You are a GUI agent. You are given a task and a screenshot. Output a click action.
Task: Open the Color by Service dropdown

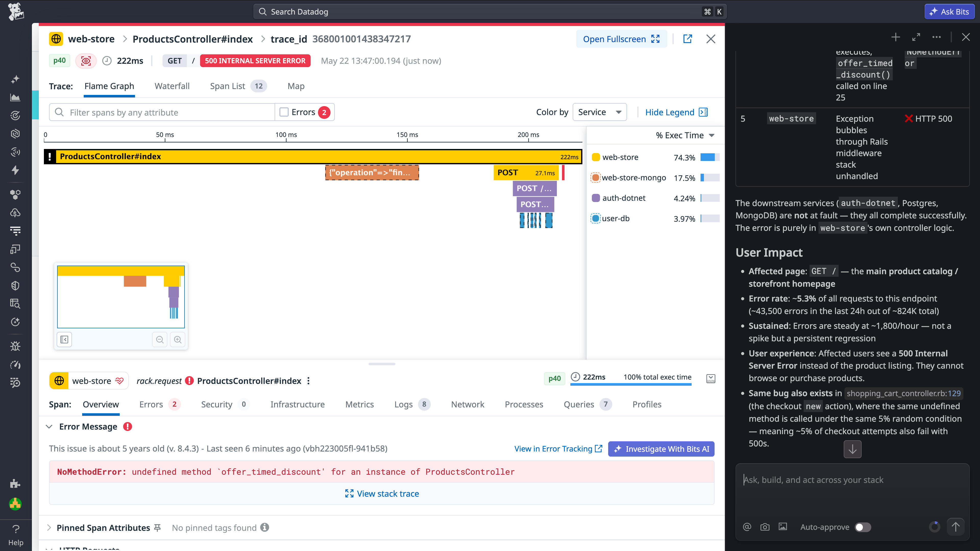click(x=599, y=112)
